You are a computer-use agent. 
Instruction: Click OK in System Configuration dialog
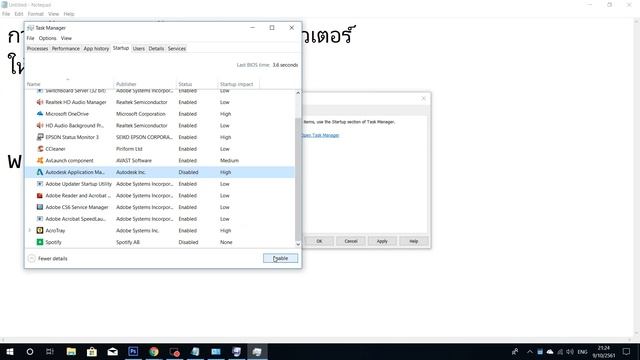[x=319, y=241]
